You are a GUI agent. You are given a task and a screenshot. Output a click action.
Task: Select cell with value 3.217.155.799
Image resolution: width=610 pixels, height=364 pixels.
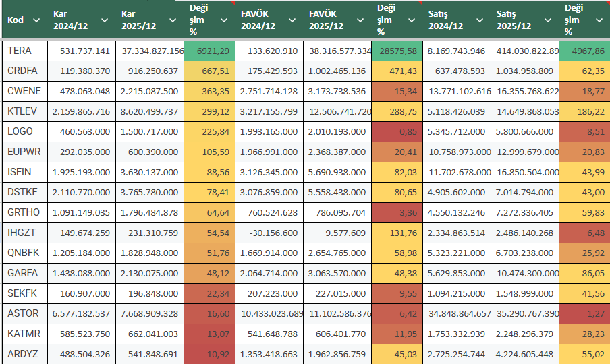[269, 111]
